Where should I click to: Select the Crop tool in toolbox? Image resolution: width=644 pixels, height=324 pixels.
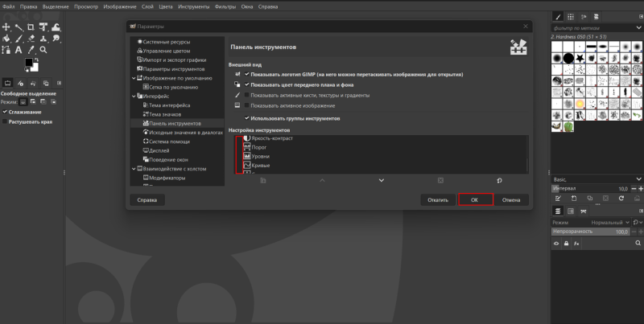(31, 27)
